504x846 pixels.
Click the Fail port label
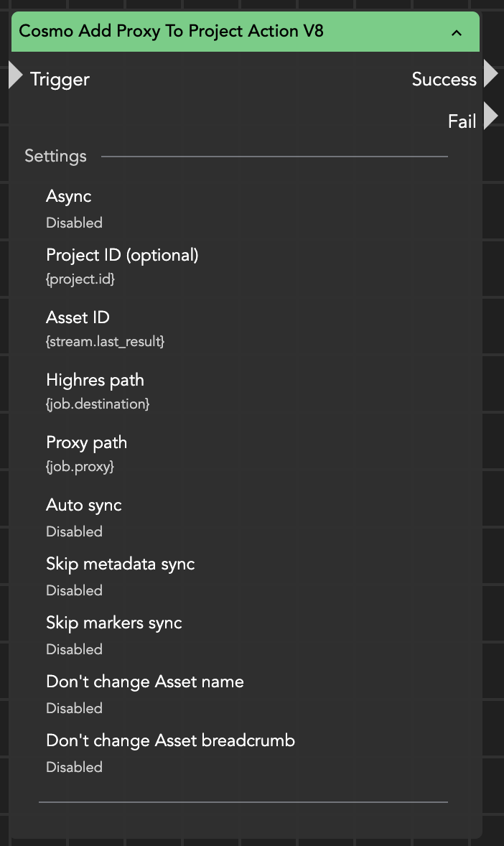(x=462, y=121)
